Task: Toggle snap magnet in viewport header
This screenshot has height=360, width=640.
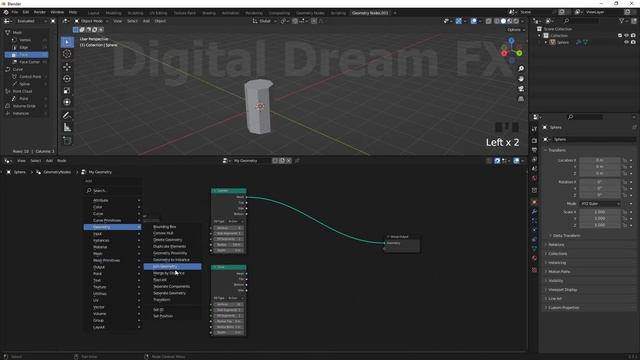Action: tap(295, 21)
